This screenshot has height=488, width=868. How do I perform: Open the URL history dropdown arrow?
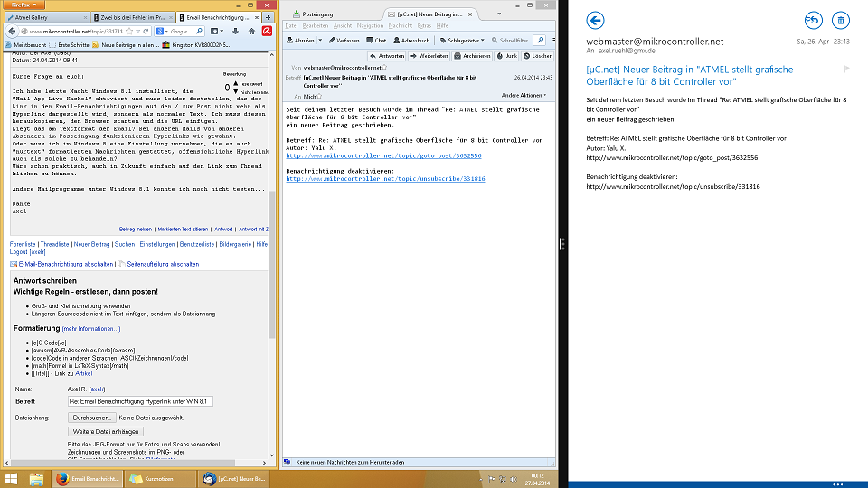[137, 32]
